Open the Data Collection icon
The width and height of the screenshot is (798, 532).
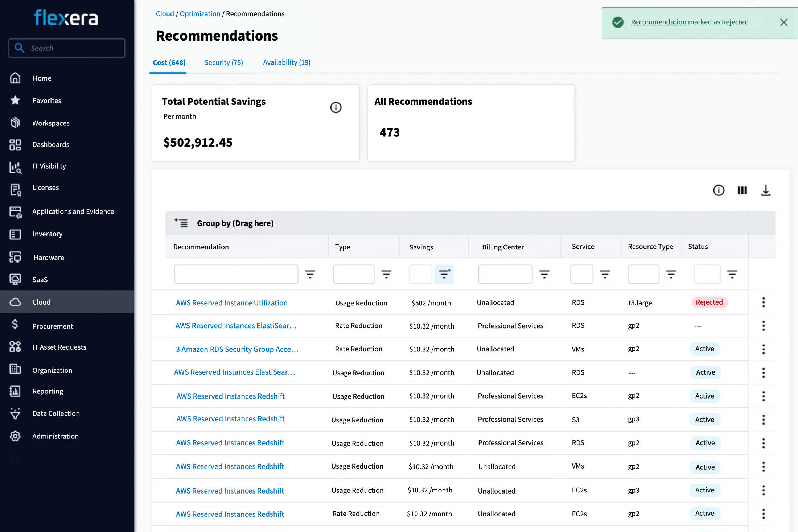pyautogui.click(x=15, y=413)
